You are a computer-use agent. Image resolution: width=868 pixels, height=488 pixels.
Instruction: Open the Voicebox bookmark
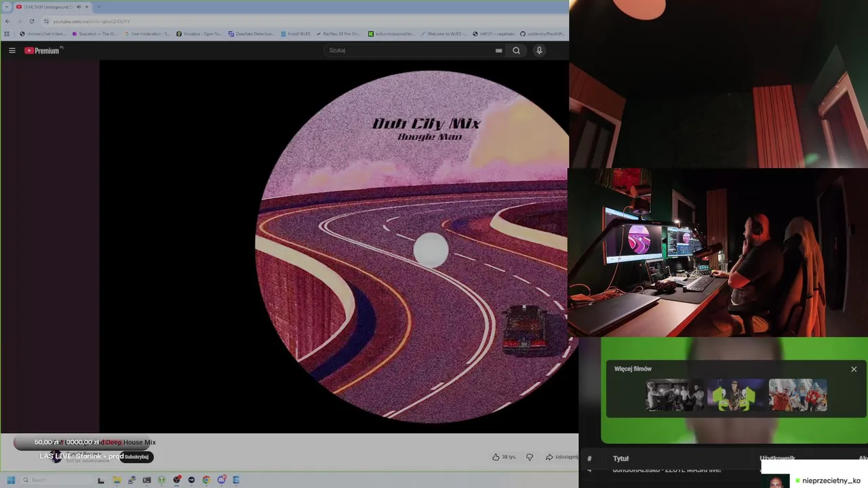pos(199,33)
